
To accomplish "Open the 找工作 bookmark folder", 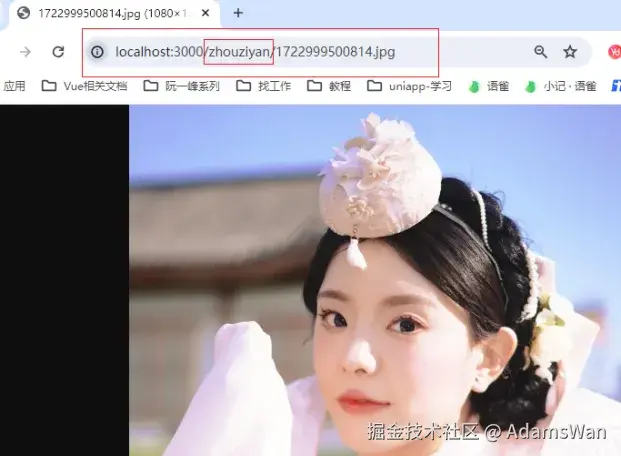I will click(263, 86).
